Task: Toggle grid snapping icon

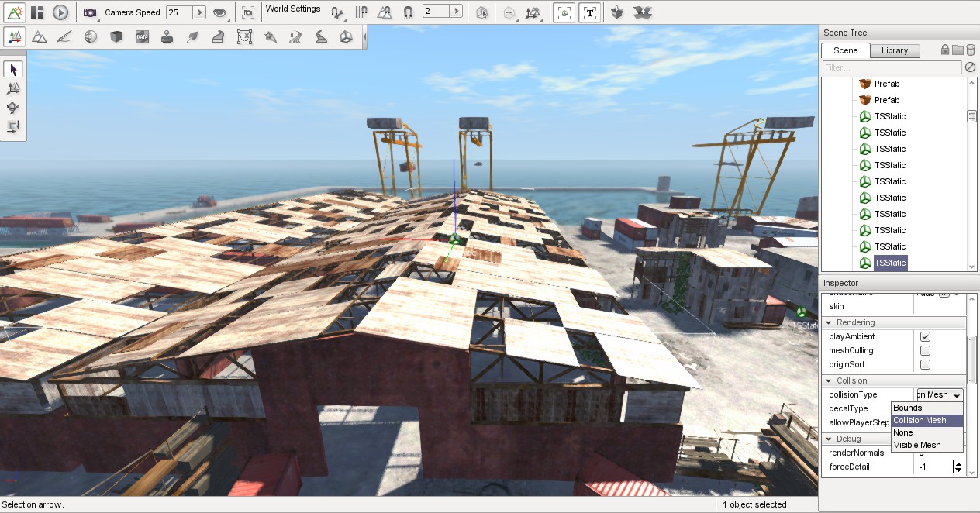Action: coord(361,12)
